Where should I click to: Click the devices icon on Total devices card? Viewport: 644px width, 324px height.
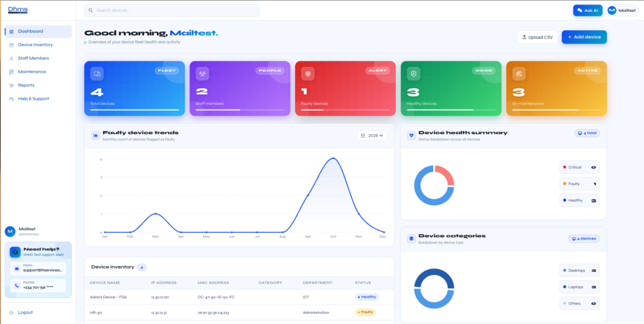pos(97,74)
